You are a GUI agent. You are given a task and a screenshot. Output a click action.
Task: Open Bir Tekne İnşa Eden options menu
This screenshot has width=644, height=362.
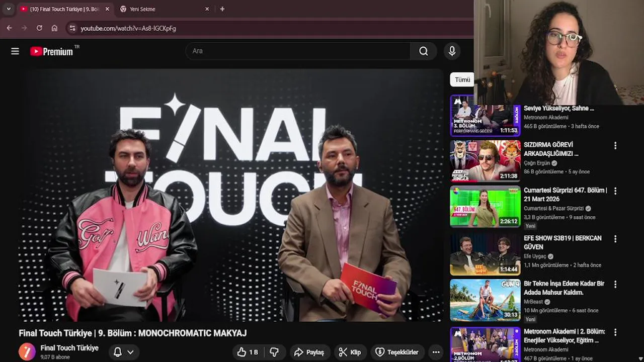pos(615,285)
